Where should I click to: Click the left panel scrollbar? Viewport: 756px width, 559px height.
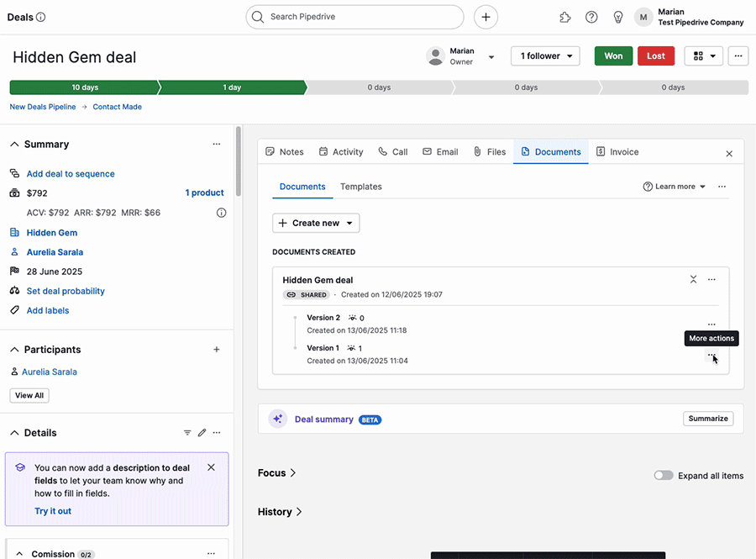[x=238, y=161]
